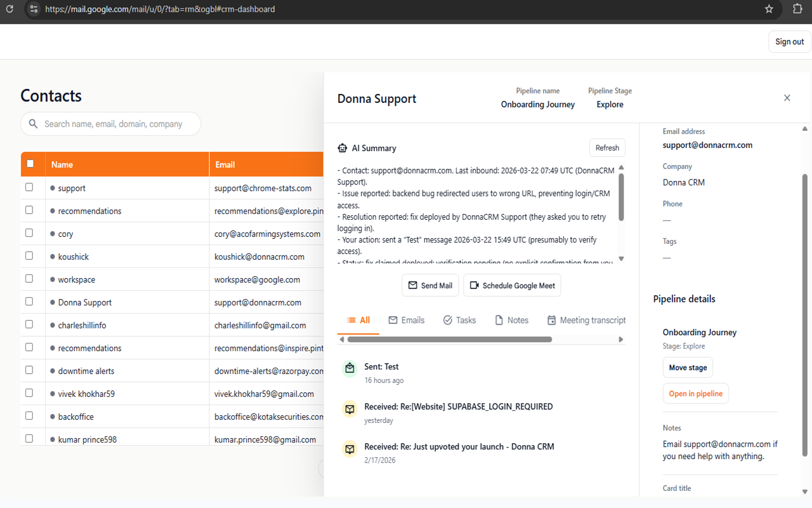The width and height of the screenshot is (812, 508).
Task: Click details panel scrollbar down arrow
Action: [805, 491]
